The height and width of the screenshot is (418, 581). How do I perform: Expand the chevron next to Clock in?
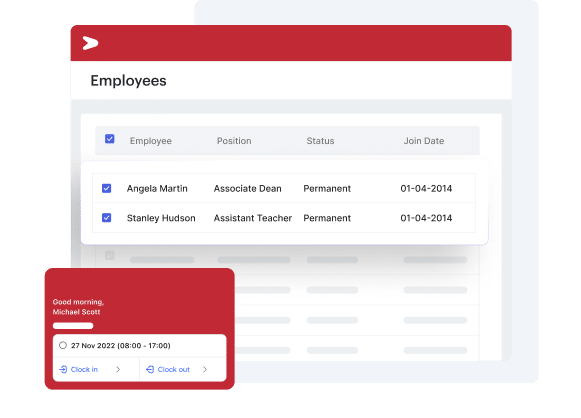pyautogui.click(x=118, y=369)
